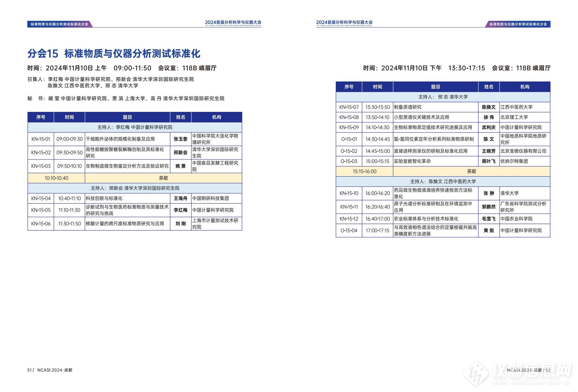Click speaker name 姚 粟
This screenshot has width=578, height=392.
point(181,166)
